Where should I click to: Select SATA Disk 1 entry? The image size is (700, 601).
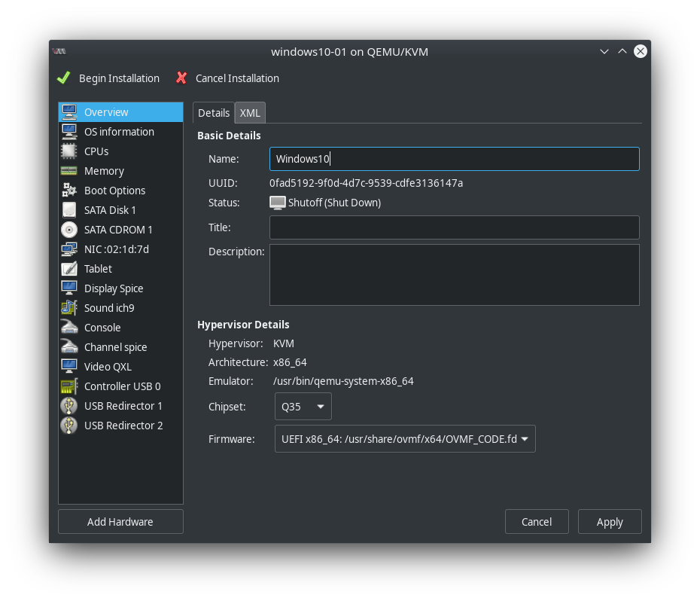tap(120, 210)
